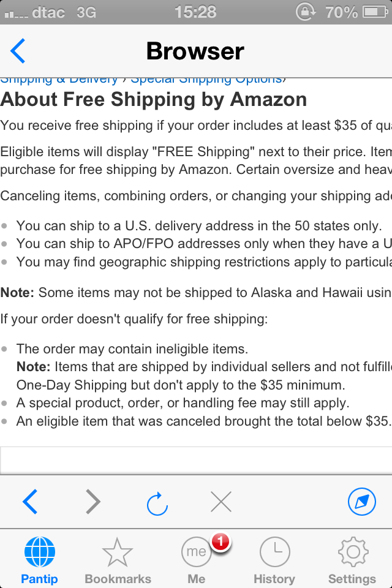
Task: Tap the red notification badge on Me
Action: 221,541
